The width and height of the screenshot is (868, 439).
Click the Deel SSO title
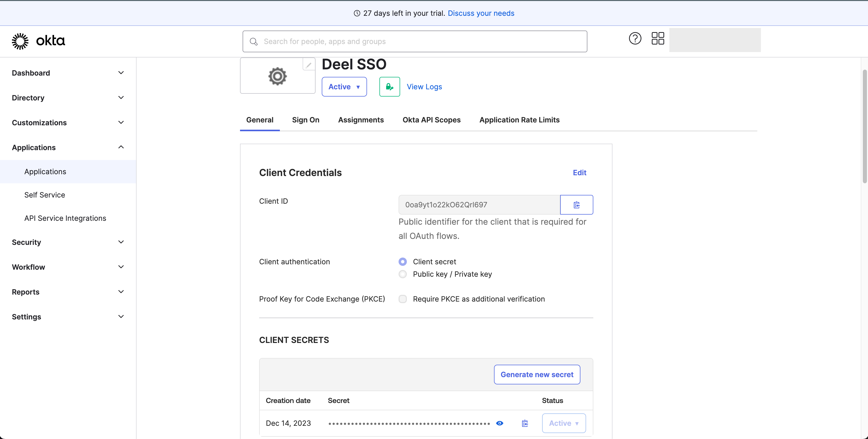[x=354, y=64]
